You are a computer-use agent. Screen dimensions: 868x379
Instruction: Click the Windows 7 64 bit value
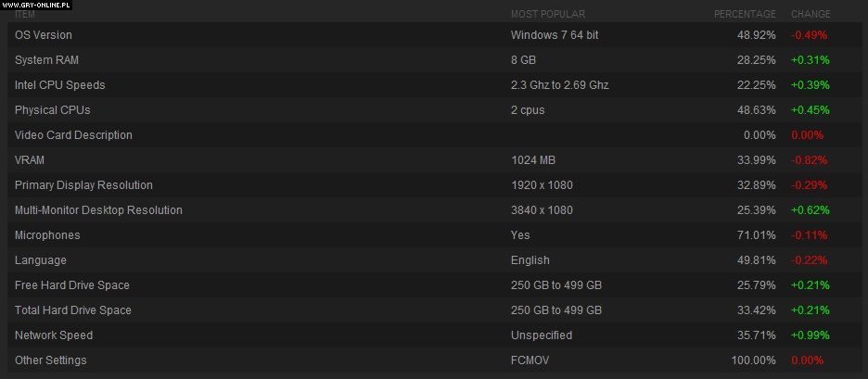coord(553,35)
